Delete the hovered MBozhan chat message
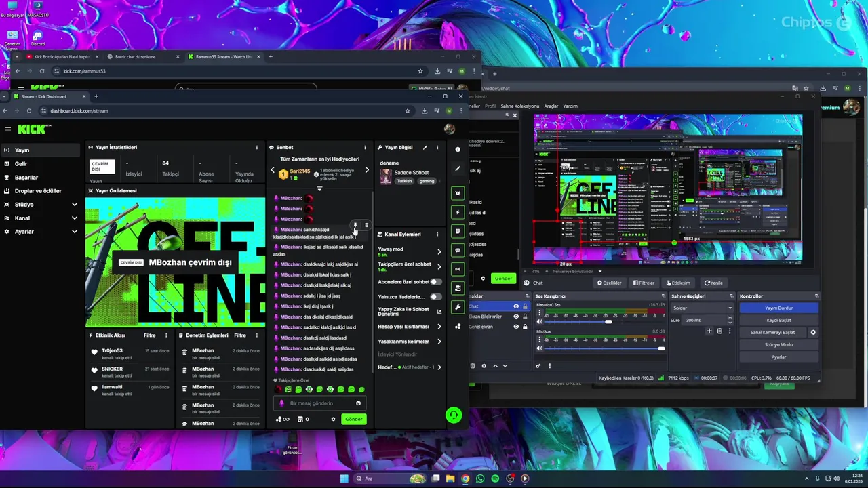 coord(366,225)
